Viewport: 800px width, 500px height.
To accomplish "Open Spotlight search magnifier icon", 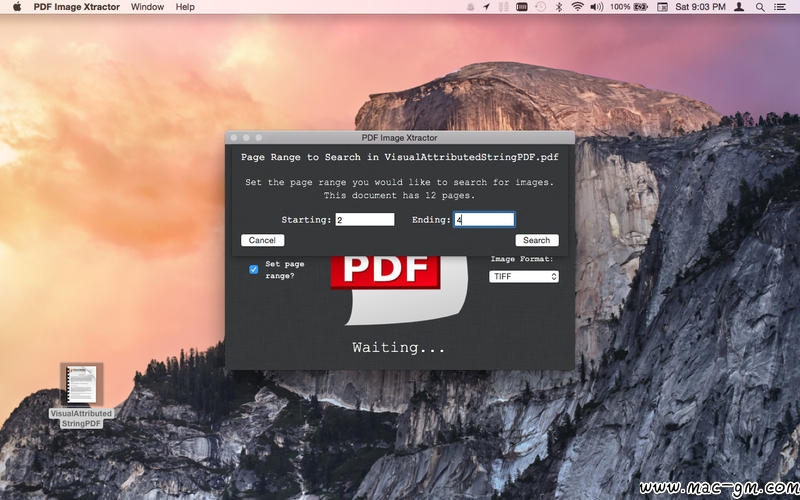I will [760, 7].
